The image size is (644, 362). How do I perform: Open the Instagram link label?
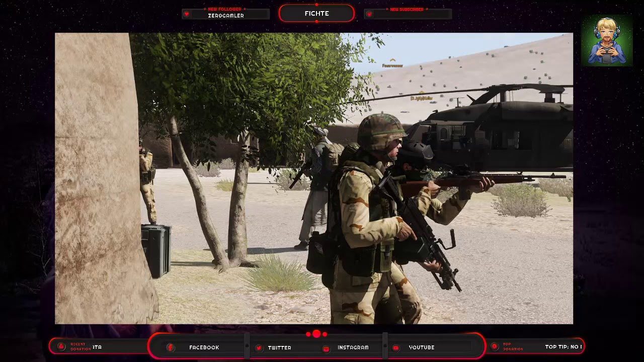pyautogui.click(x=353, y=347)
